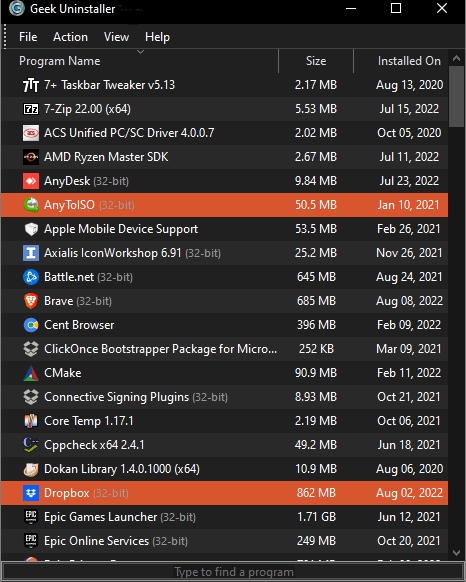
Task: Click the Epic Games Launcher icon
Action: point(31,517)
